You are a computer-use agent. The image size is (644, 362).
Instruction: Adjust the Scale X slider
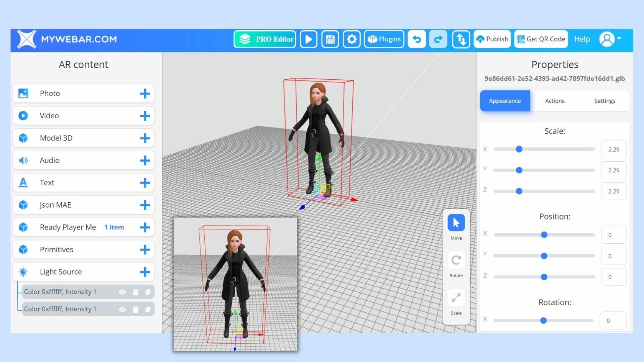[519, 149]
